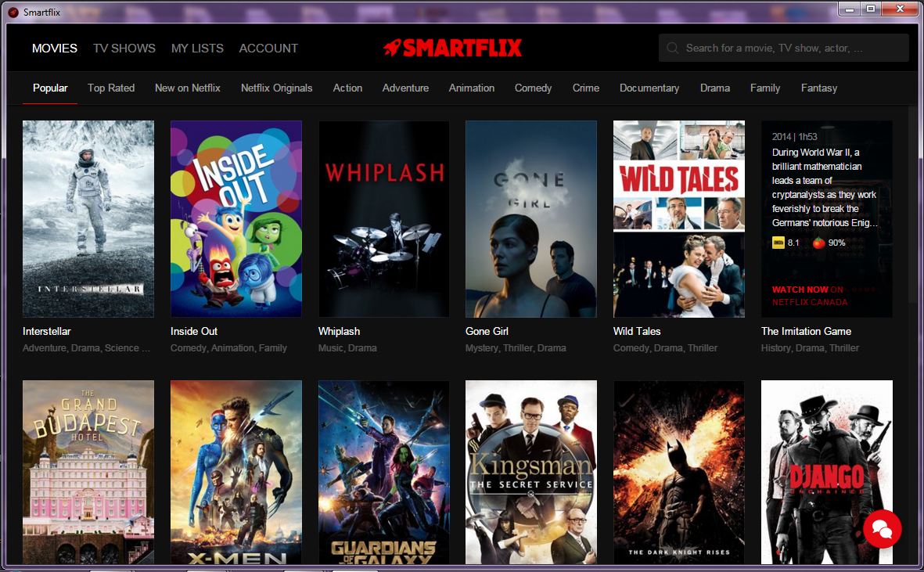Image resolution: width=924 pixels, height=572 pixels.
Task: Open the Fantasy genre tab
Action: tap(819, 88)
